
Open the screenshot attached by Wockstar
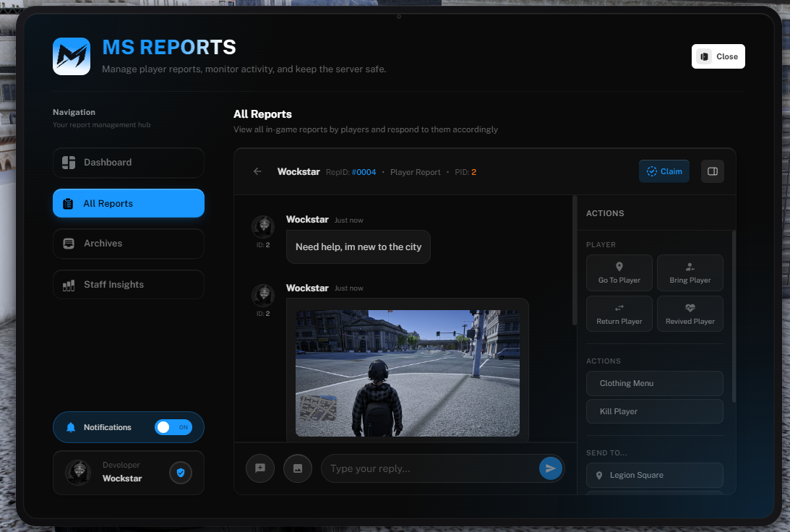407,373
